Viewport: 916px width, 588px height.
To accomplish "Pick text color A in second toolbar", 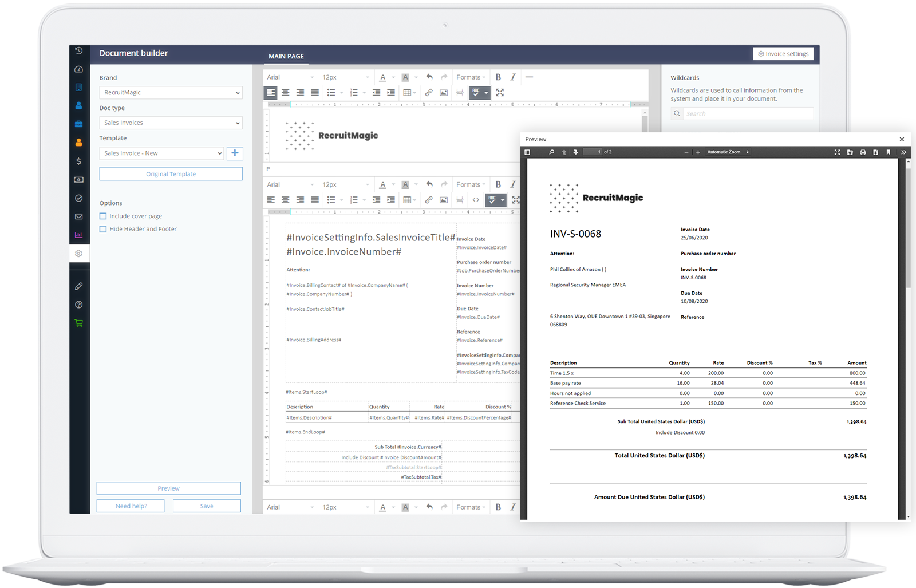I will (382, 185).
